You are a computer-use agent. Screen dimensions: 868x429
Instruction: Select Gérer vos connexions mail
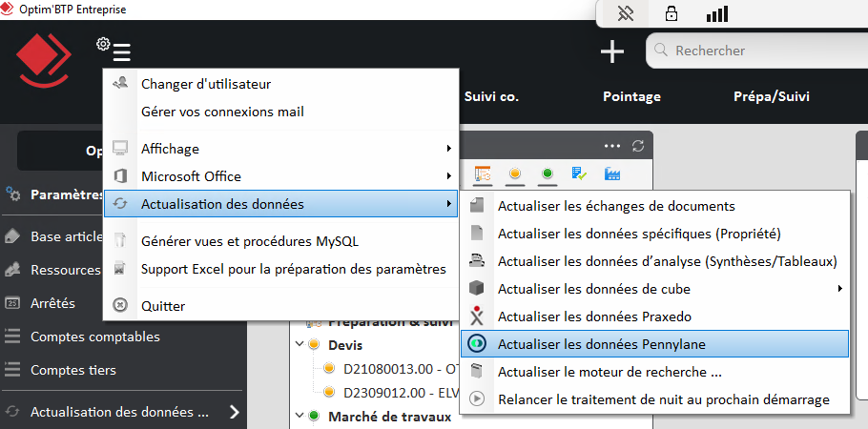(x=281, y=112)
